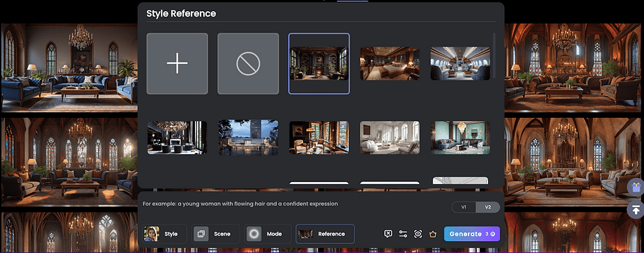Viewport: 644px width, 253px height.
Task: Choose the airplane cabin interior reference
Action: 460,63
